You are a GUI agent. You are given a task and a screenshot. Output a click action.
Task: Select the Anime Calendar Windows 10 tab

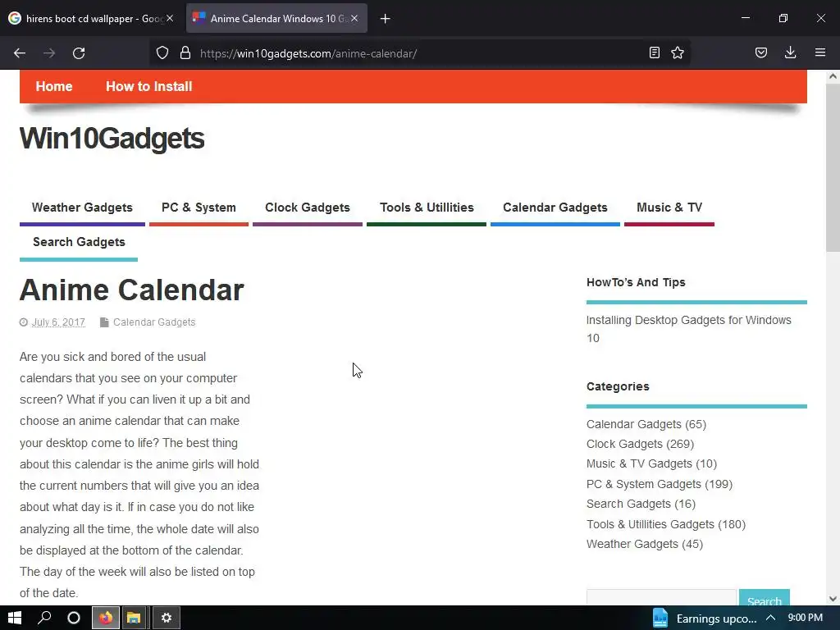coord(276,18)
